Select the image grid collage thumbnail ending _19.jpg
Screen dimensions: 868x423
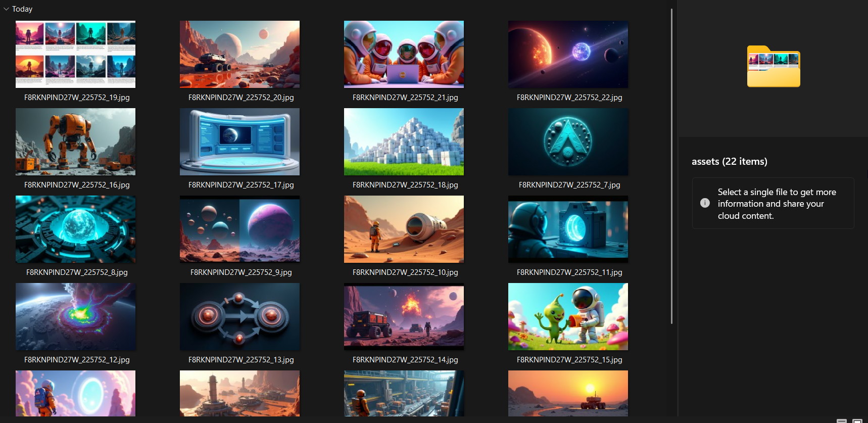click(75, 54)
